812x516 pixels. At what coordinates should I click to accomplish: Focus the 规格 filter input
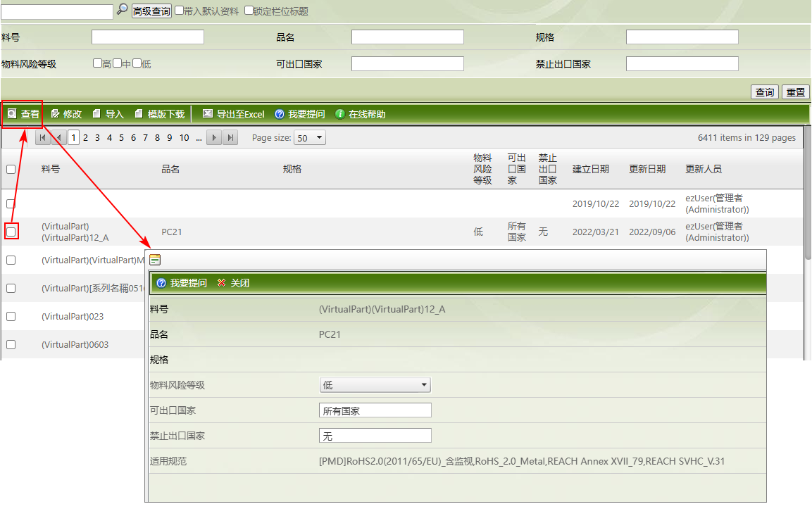[x=682, y=37]
